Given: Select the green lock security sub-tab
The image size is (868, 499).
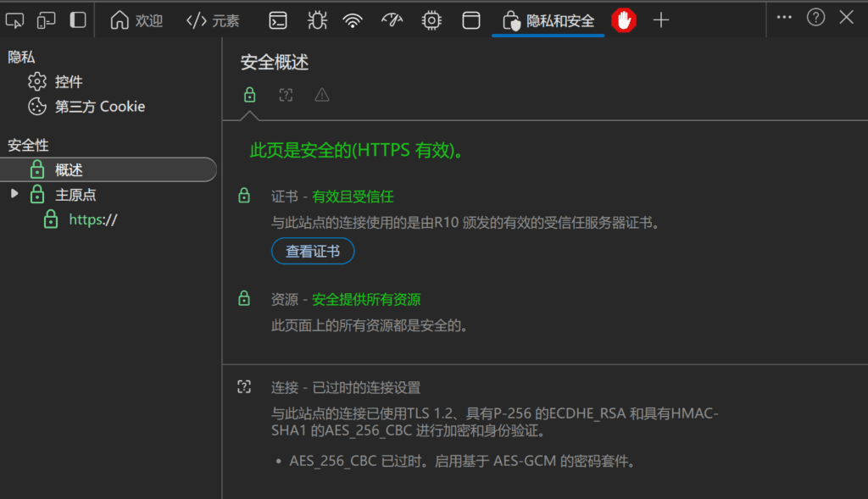Looking at the screenshot, I should (249, 95).
